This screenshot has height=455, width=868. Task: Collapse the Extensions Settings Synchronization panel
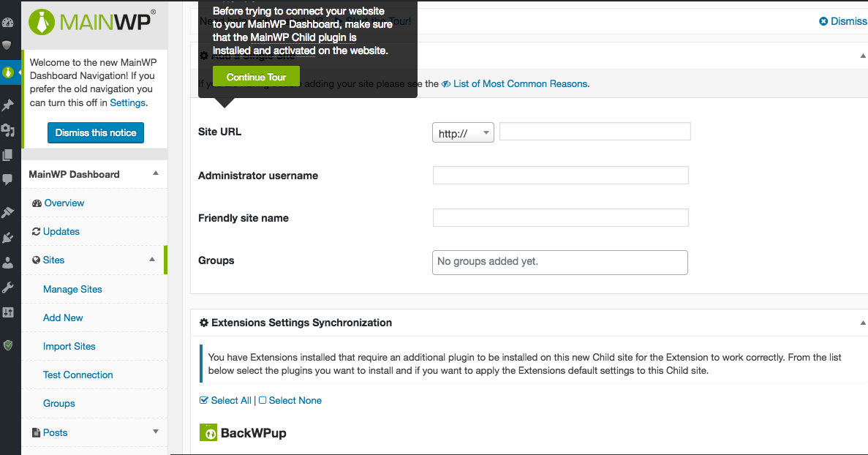coord(863,323)
